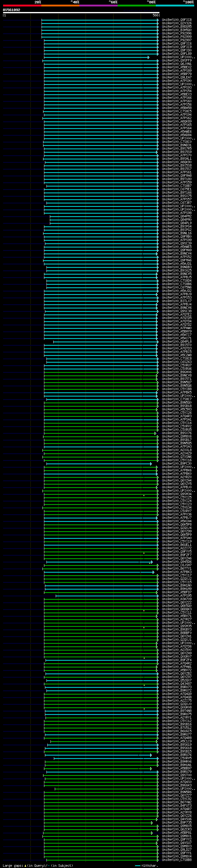Select the label UniRef100_A7PS66
This screenshot has height=868, width=197.
176,98
